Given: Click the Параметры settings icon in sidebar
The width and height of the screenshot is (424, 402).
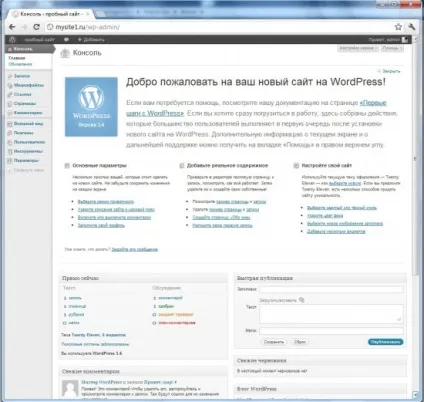Looking at the screenshot, I should [x=10, y=160].
